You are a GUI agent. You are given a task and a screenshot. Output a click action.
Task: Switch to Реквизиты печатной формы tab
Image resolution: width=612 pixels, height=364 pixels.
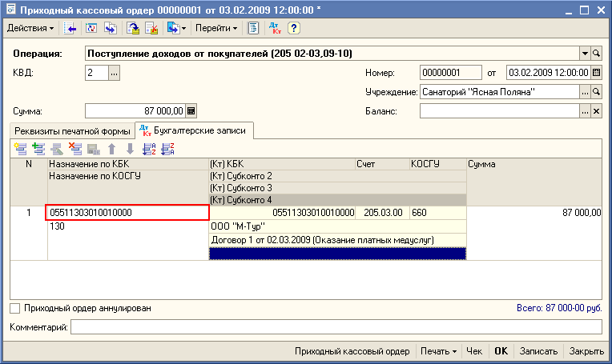pyautogui.click(x=72, y=130)
